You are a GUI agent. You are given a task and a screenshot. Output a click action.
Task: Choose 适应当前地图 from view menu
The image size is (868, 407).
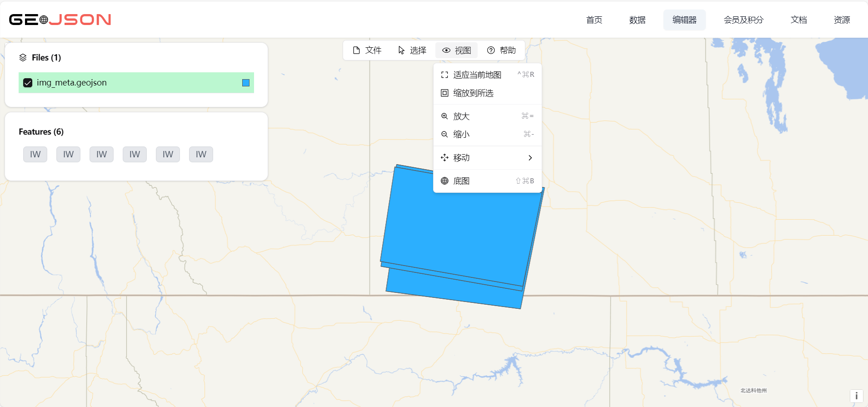pyautogui.click(x=488, y=75)
